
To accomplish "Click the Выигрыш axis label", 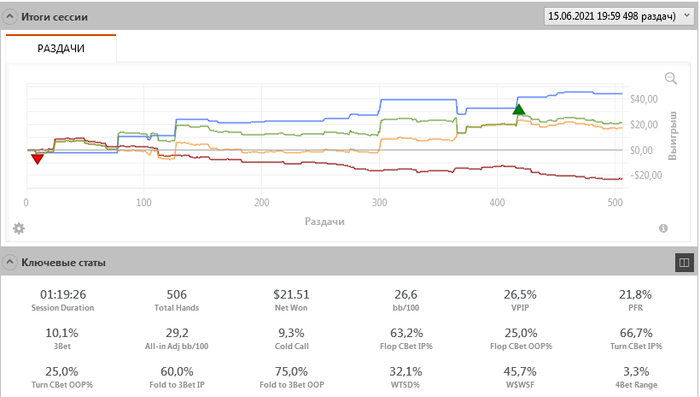I will [672, 136].
